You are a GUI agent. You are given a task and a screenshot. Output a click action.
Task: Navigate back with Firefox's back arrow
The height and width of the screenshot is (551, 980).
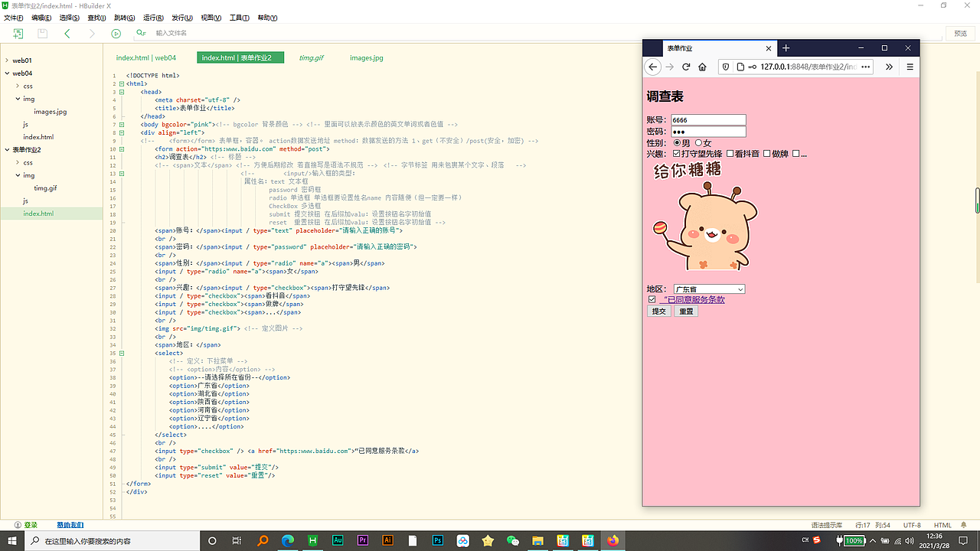point(652,67)
